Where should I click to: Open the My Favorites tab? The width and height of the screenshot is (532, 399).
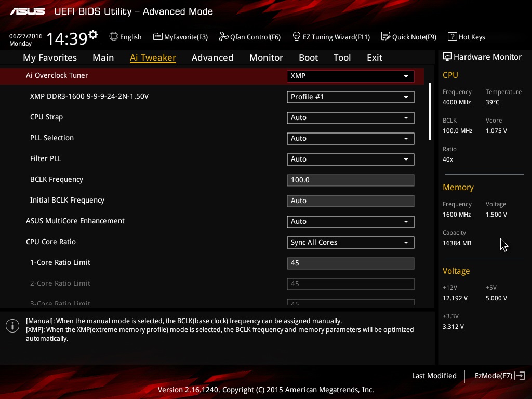[x=50, y=58]
